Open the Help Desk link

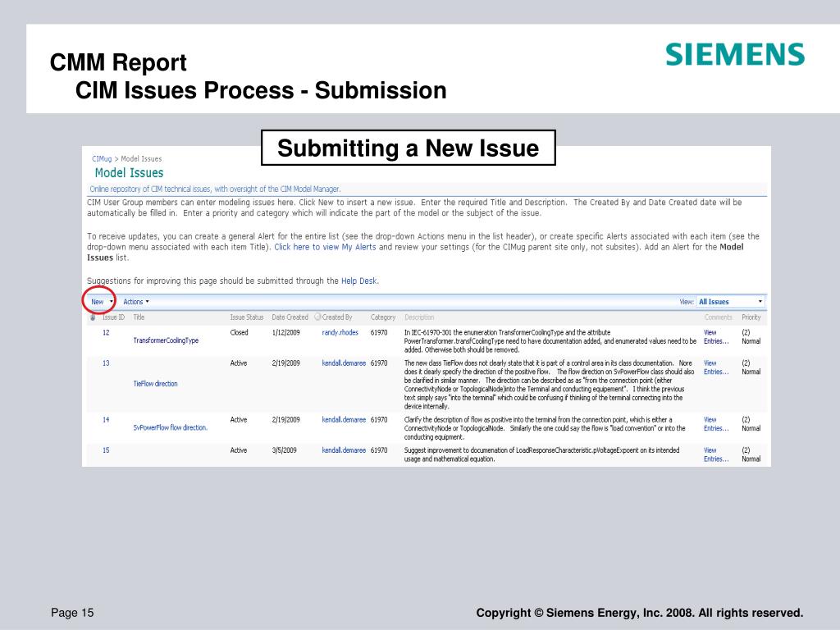click(359, 281)
